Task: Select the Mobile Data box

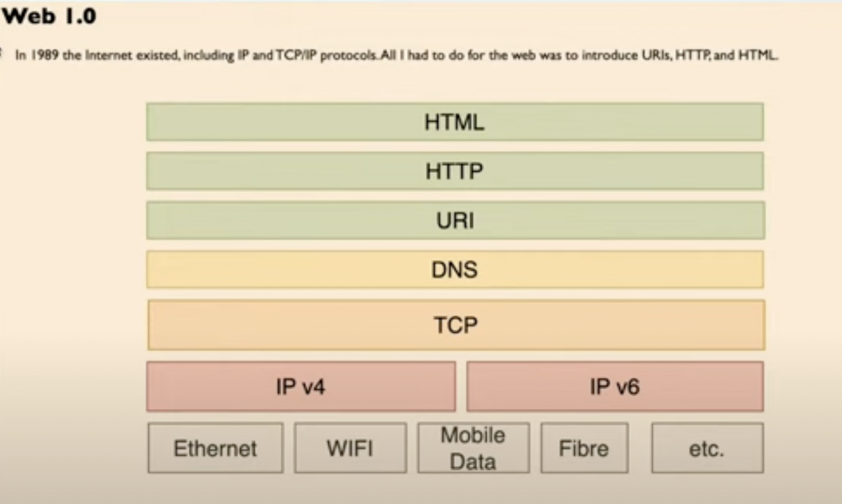Action: click(474, 447)
